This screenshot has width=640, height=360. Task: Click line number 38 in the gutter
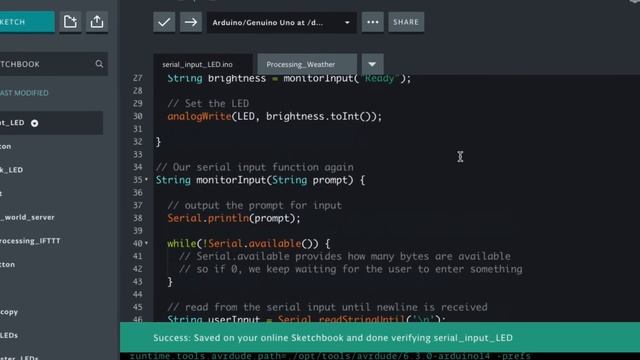tap(138, 218)
